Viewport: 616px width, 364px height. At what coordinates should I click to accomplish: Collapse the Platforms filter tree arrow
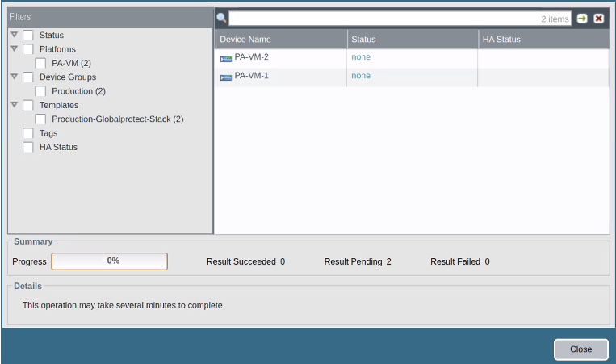pyautogui.click(x=15, y=48)
